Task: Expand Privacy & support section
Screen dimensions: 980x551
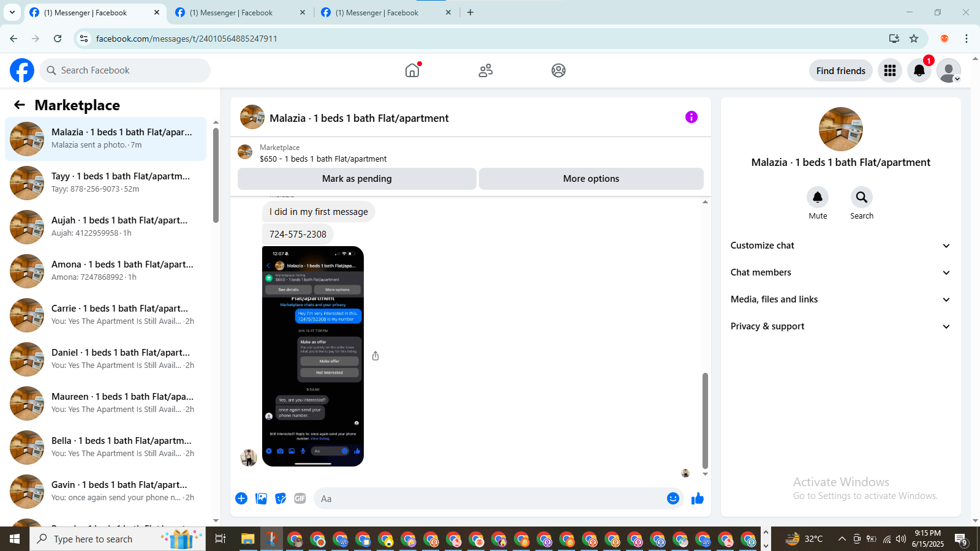Action: coord(840,326)
